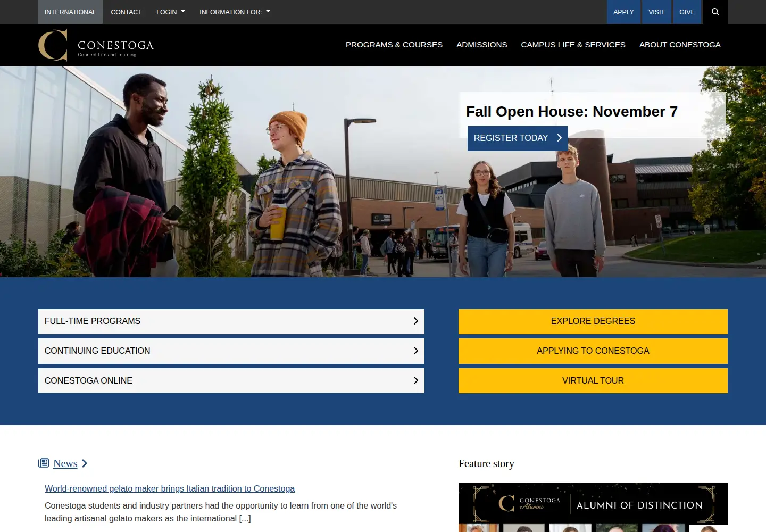Open the site search magnifier icon
This screenshot has height=532, width=766.
715,12
